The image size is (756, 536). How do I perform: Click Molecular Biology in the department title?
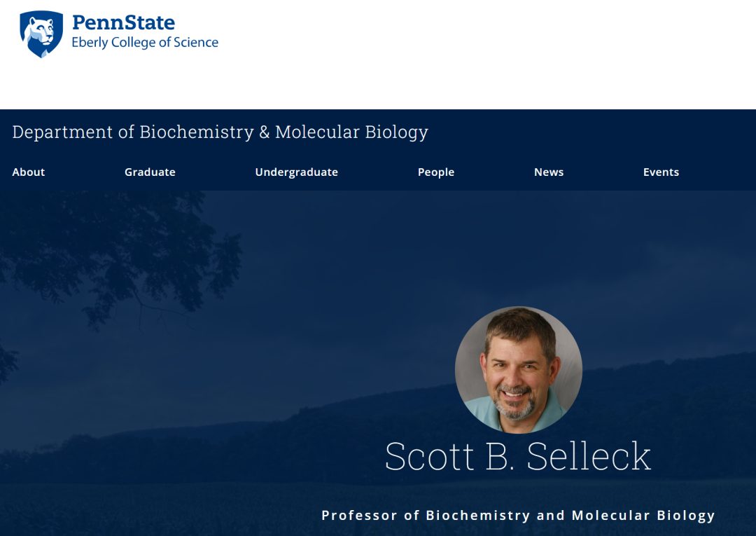click(x=351, y=132)
